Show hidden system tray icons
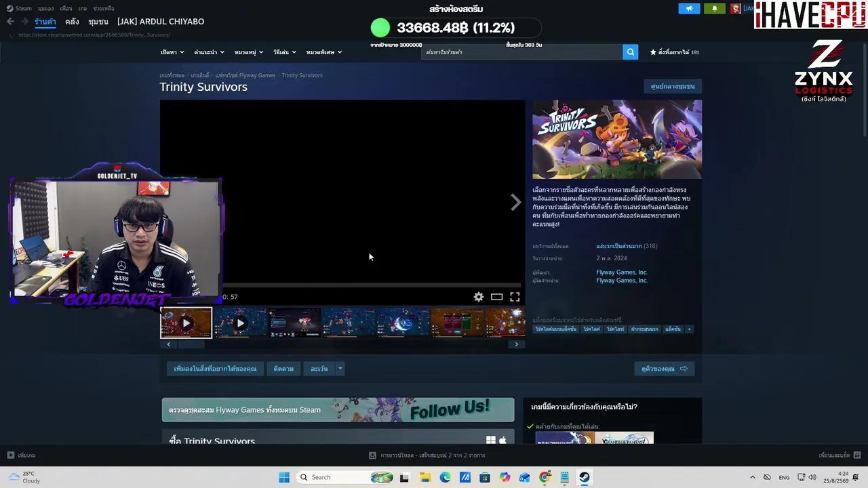The width and height of the screenshot is (868, 488). click(x=752, y=477)
